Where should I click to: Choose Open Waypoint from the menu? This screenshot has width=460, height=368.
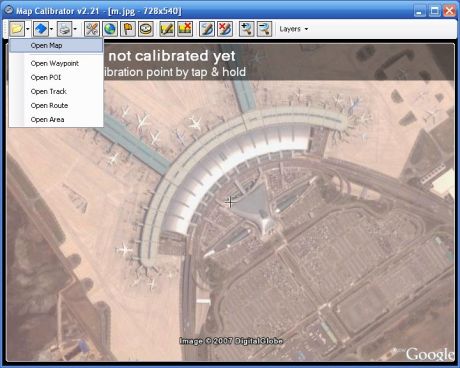(56, 63)
